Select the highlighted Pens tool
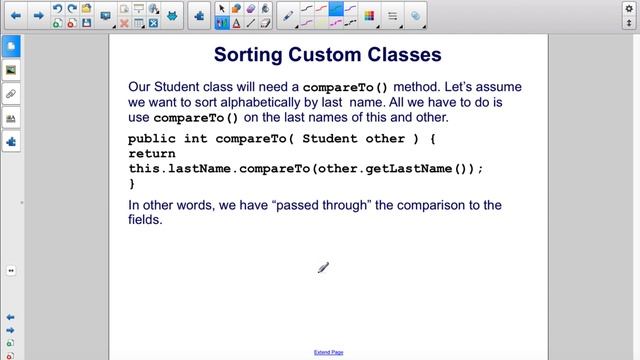 (222, 23)
